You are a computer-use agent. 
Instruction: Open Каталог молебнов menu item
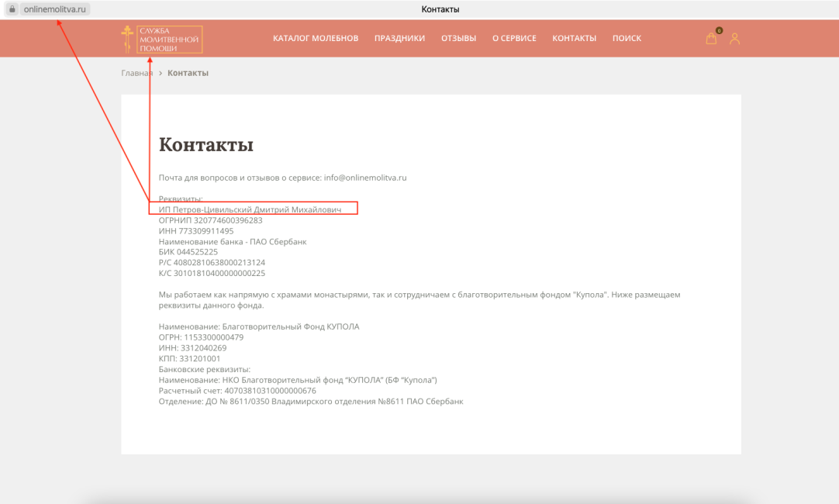point(316,39)
